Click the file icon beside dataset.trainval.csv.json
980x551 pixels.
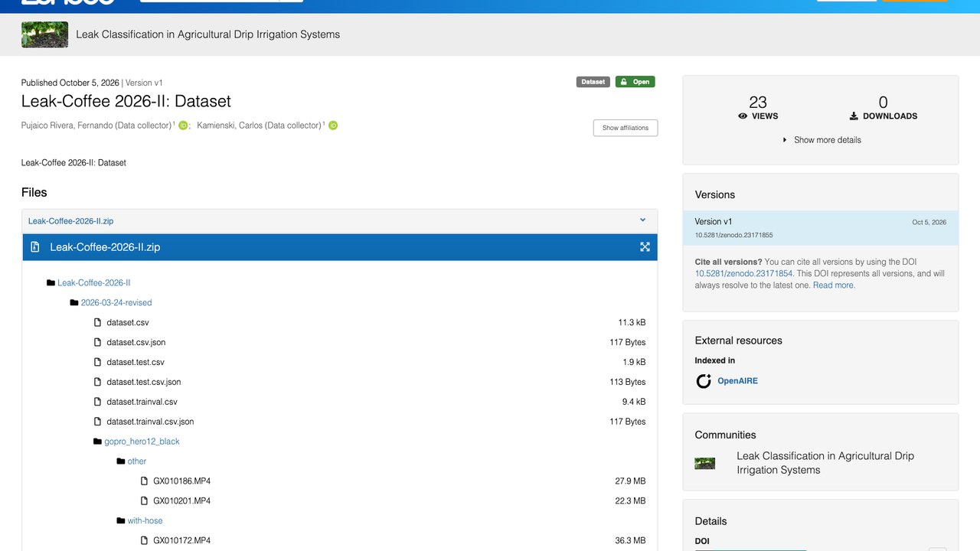click(97, 422)
